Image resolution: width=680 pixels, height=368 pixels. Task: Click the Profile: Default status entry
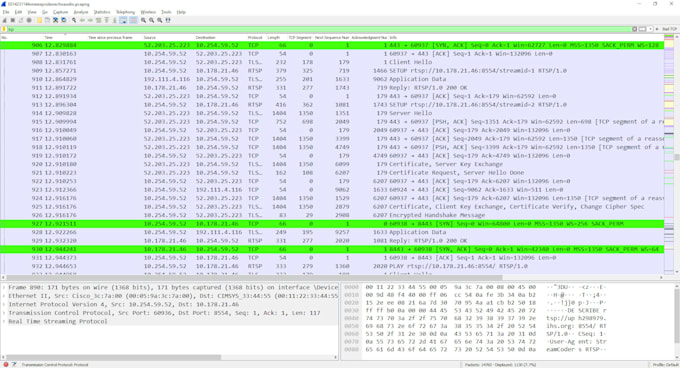coord(665,365)
